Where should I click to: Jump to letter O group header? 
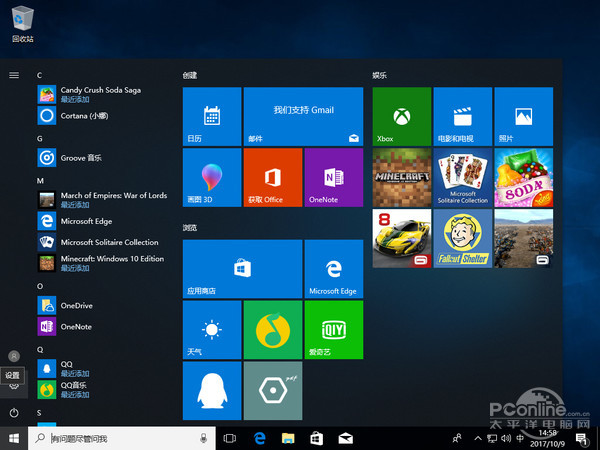pos(40,286)
